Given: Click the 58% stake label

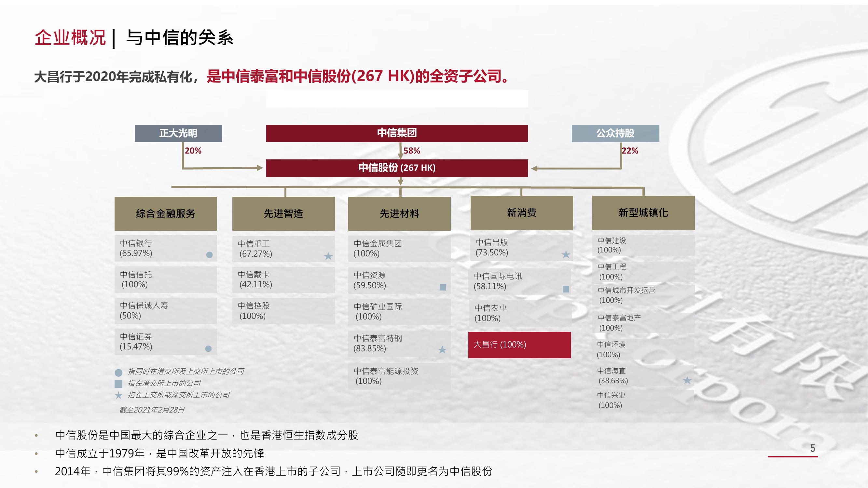Looking at the screenshot, I should (412, 151).
